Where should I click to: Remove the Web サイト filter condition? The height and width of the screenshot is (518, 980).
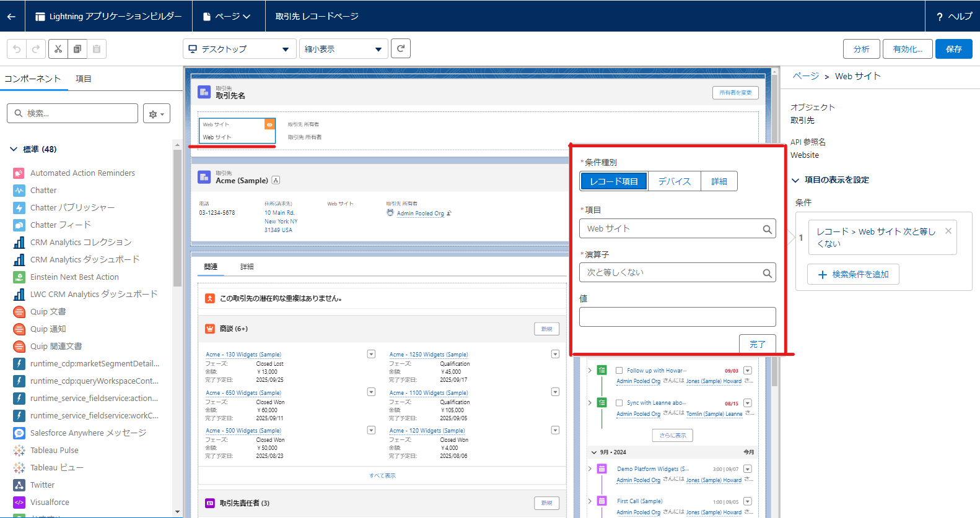point(948,231)
